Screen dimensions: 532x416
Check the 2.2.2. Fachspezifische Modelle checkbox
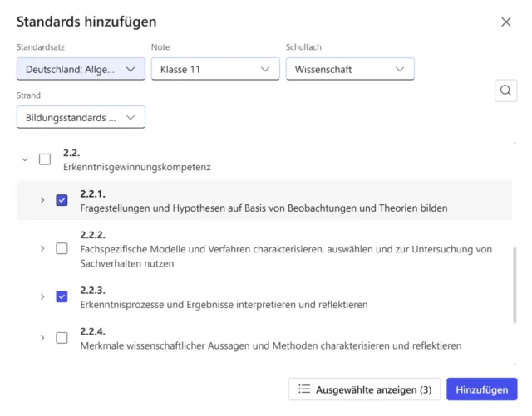click(x=62, y=248)
